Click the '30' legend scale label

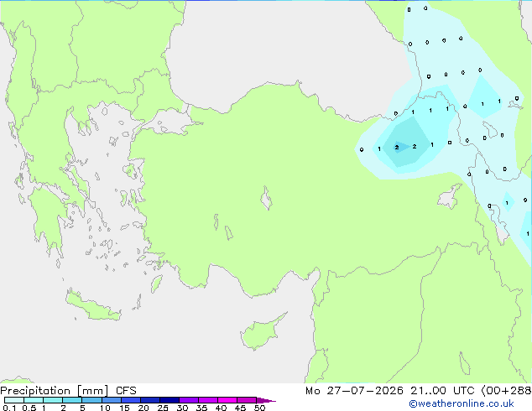[x=182, y=408]
